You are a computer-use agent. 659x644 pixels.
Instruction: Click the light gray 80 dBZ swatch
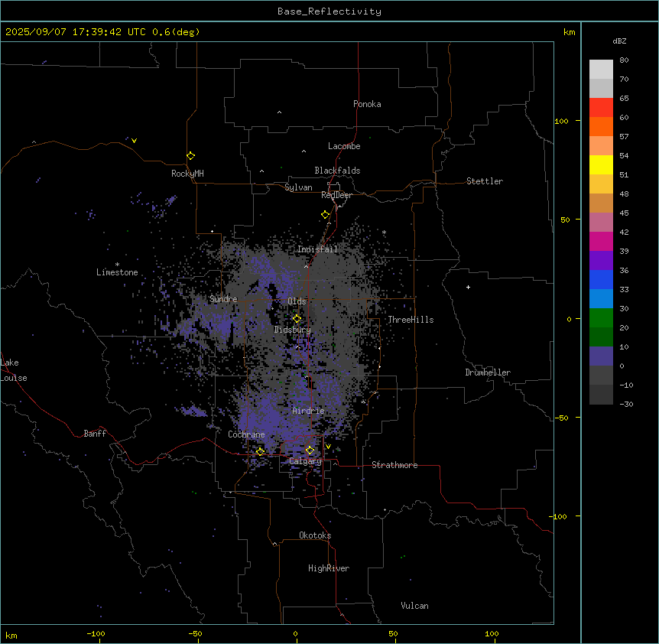pyautogui.click(x=601, y=70)
